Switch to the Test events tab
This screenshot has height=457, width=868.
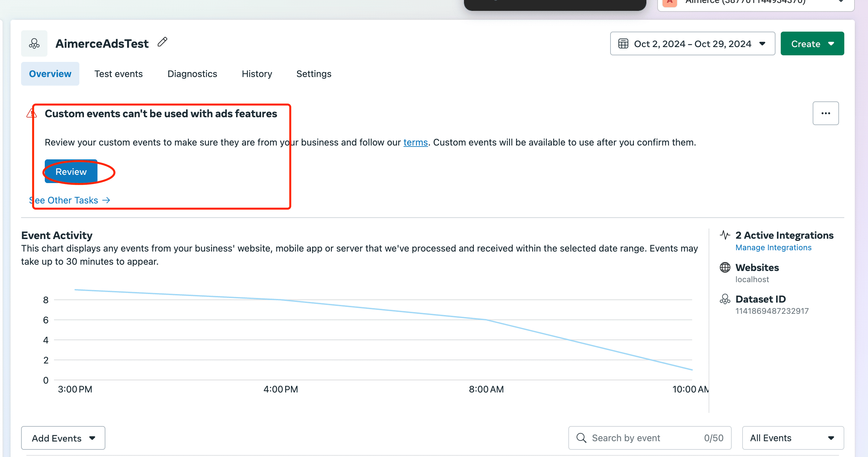coord(118,74)
